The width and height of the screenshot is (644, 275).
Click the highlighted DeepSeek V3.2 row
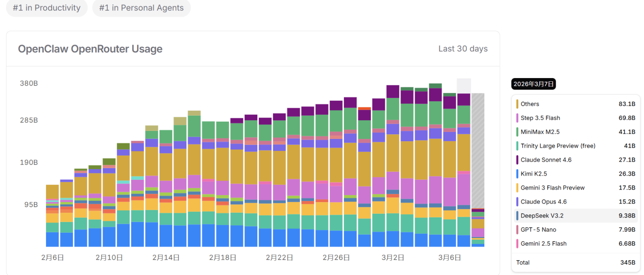point(575,216)
